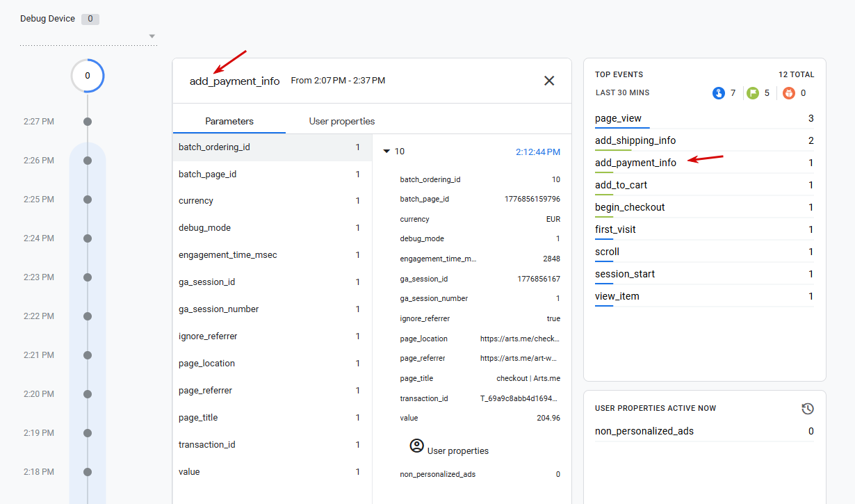Collapse event entry 10 details
Image resolution: width=855 pixels, height=504 pixels.
point(387,152)
